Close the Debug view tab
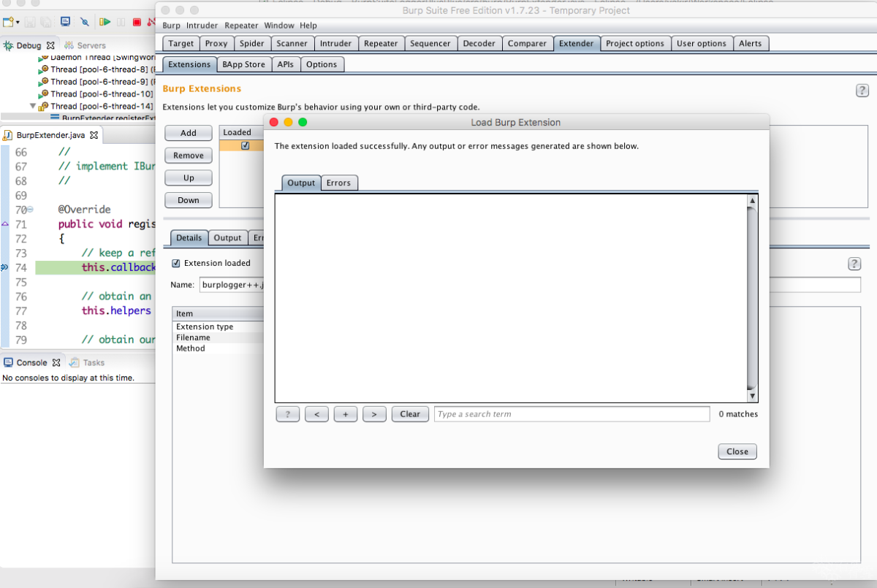 51,45
